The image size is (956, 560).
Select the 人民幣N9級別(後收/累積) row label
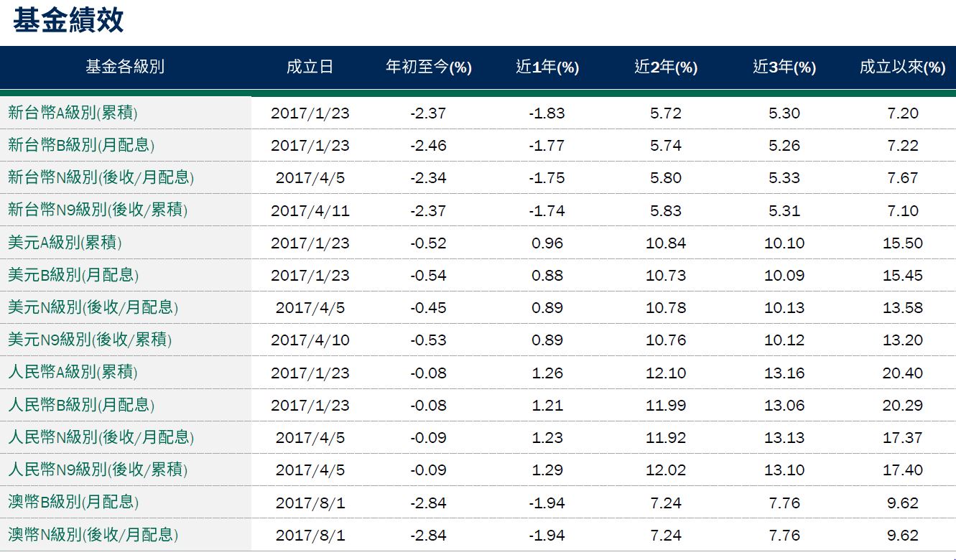(98, 470)
